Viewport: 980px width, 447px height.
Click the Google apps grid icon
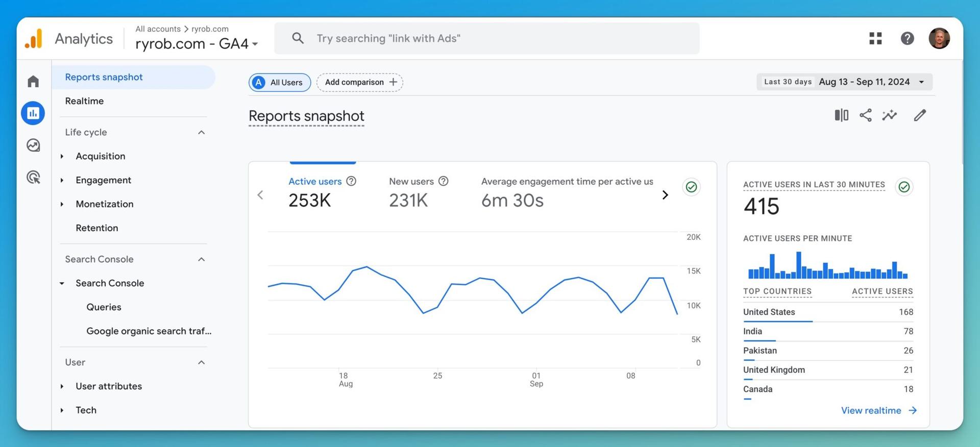(x=875, y=38)
